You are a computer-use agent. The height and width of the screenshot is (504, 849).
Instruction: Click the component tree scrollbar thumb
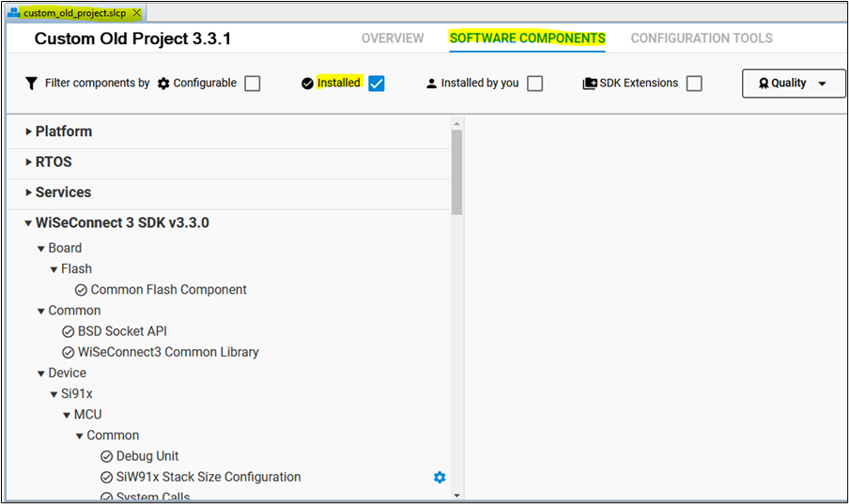(457, 172)
